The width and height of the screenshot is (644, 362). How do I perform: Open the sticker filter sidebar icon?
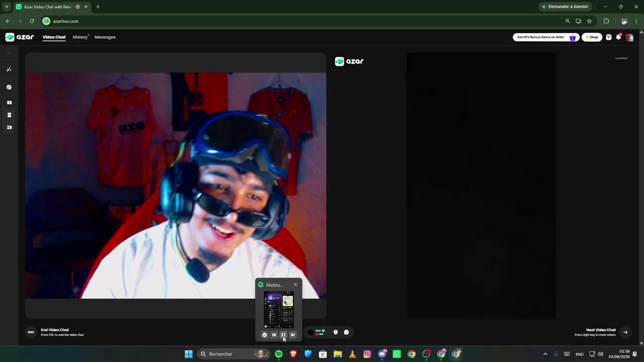(x=9, y=87)
